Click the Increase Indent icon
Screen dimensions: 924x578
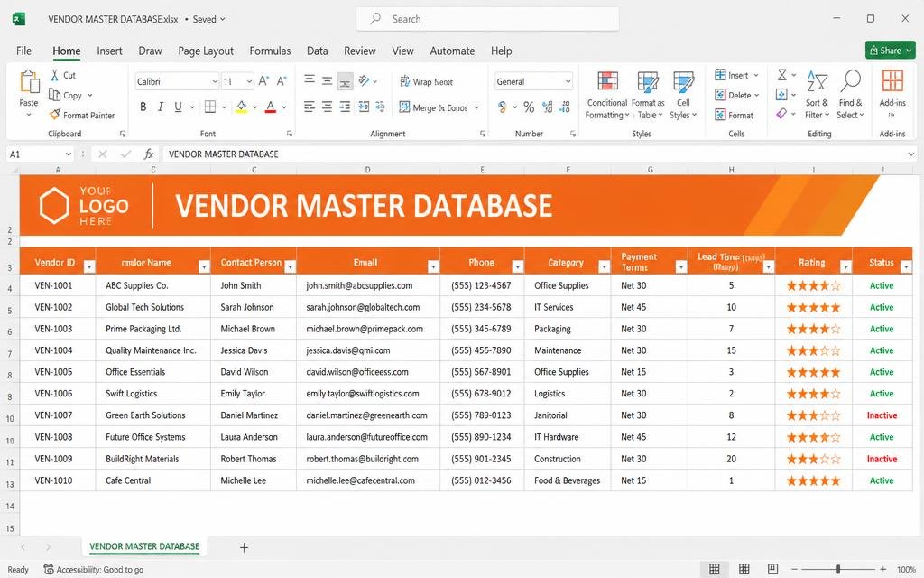pyautogui.click(x=381, y=107)
